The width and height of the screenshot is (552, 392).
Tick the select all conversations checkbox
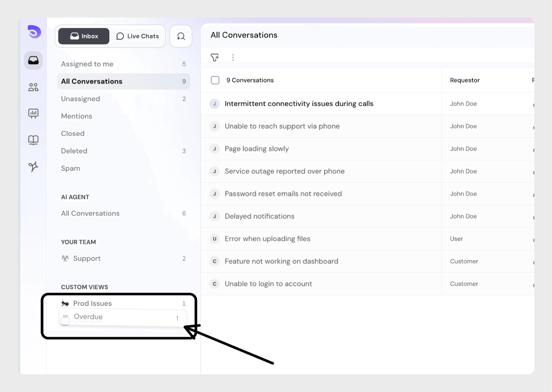click(215, 80)
